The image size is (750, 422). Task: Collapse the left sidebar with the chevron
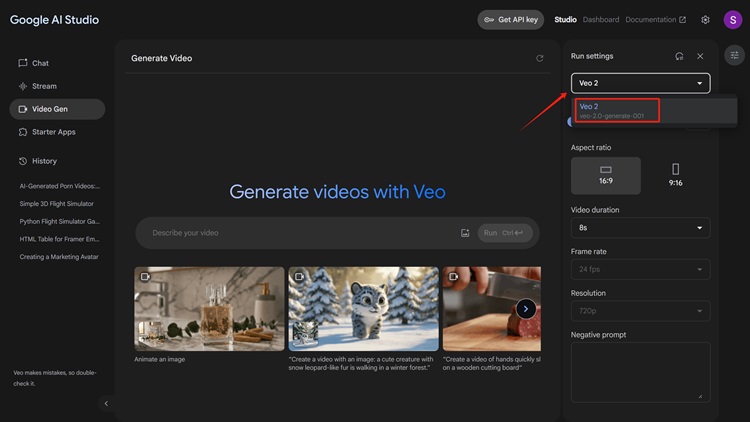(106, 403)
